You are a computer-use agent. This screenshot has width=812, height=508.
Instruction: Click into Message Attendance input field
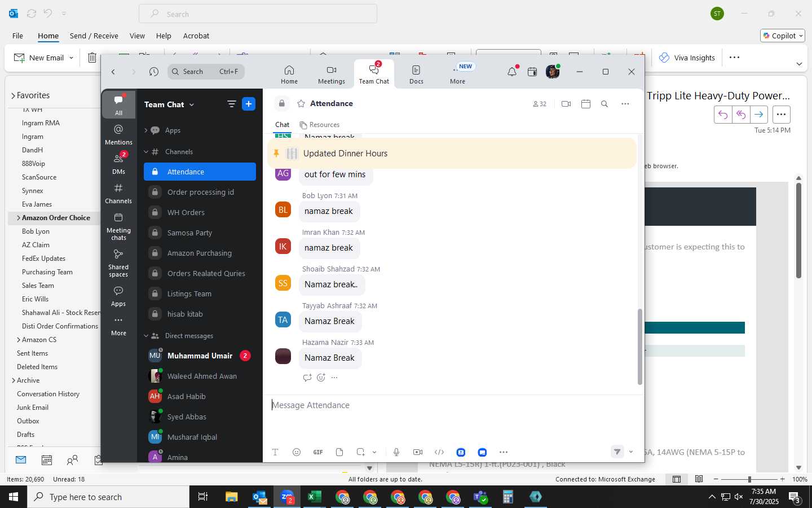click(x=453, y=405)
